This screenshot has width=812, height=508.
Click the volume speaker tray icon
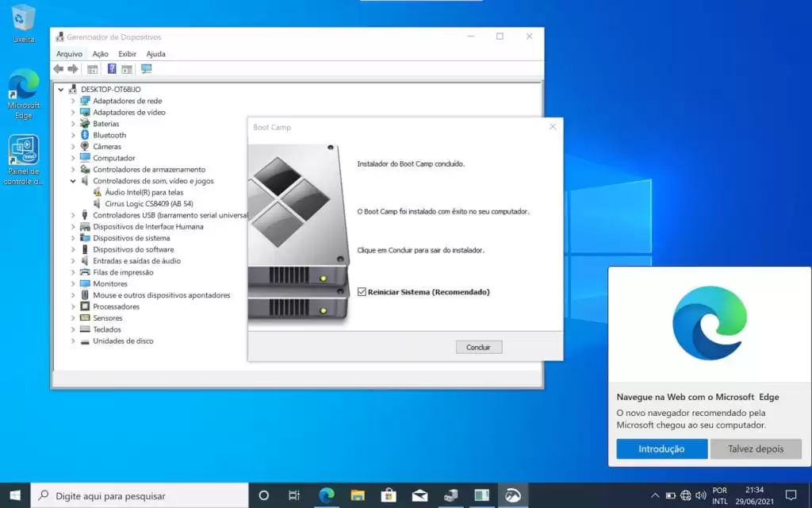coord(701,495)
